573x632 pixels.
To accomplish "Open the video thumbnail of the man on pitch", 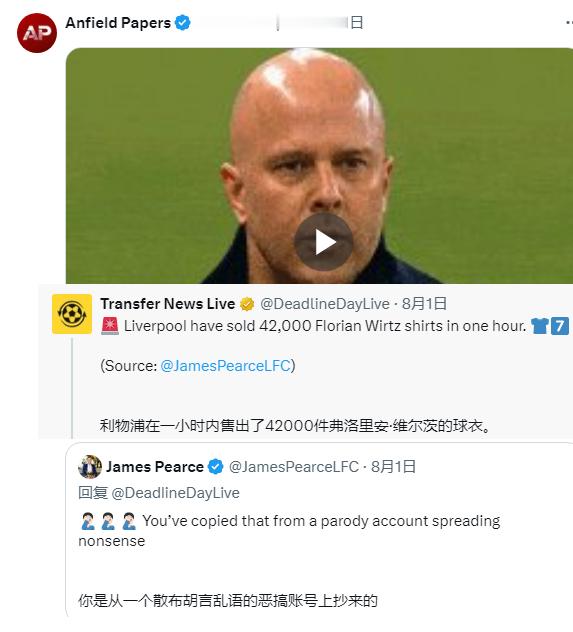I will pos(319,166).
